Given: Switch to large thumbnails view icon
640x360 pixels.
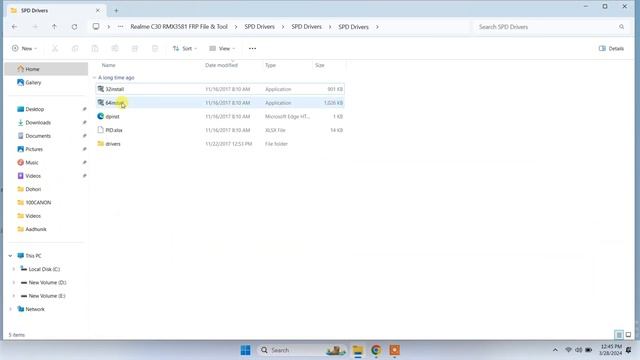Looking at the screenshot, I should pyautogui.click(x=629, y=335).
